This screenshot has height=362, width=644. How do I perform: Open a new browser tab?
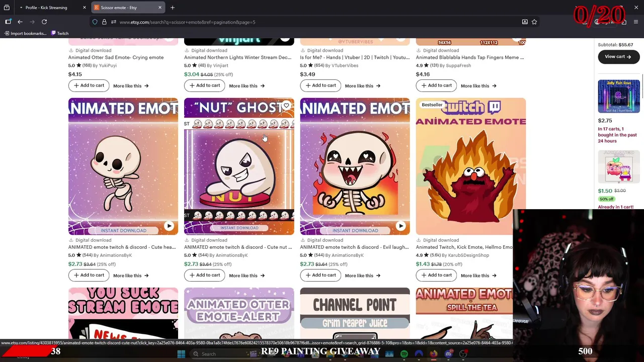tap(173, 8)
